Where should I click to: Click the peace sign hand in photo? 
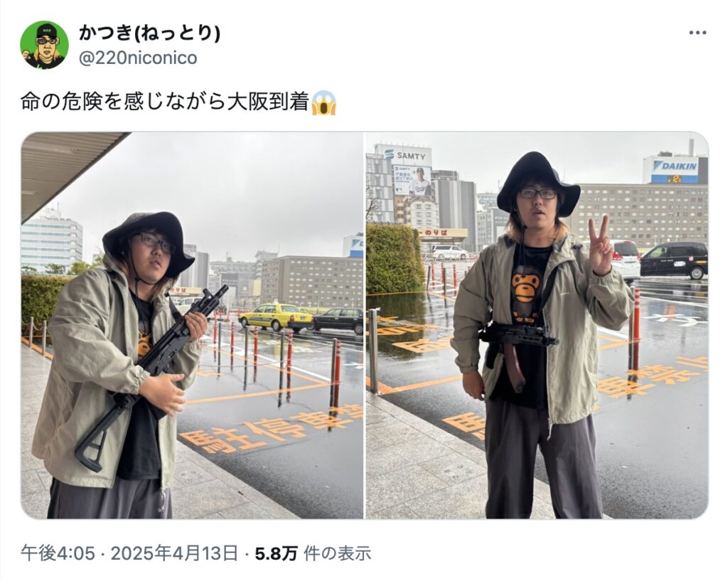(x=600, y=245)
